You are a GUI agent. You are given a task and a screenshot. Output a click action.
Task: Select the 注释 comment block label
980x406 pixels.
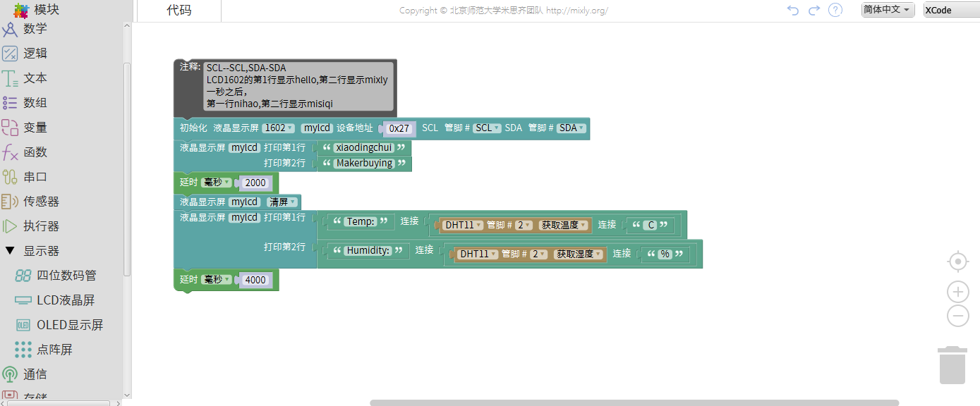click(190, 67)
